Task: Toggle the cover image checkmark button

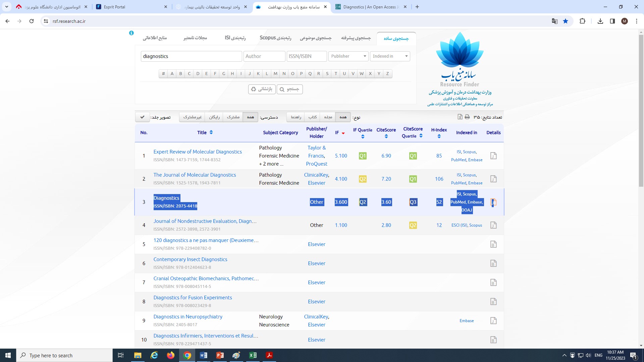Action: pos(143,117)
